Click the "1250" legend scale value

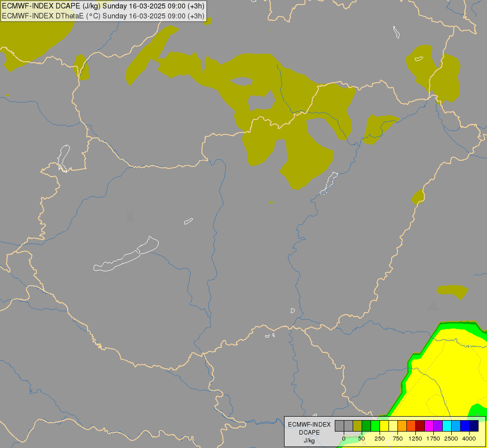click(x=415, y=439)
